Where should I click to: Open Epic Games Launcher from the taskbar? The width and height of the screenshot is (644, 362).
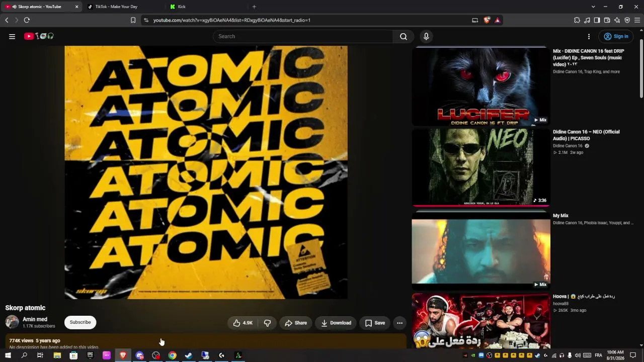[90, 355]
